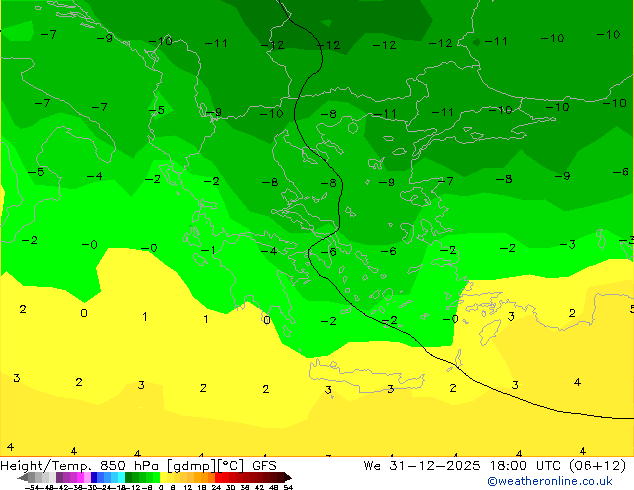
Task: Click the gray left arrow of color scale
Action: tap(22, 477)
